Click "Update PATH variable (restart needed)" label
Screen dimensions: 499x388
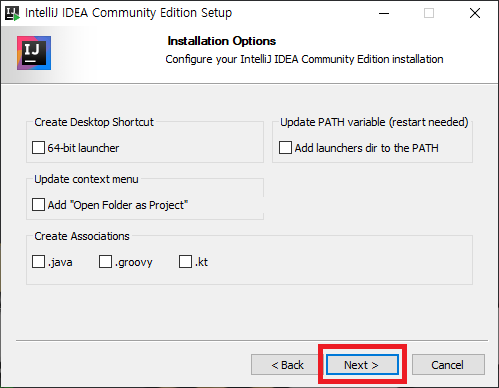coord(374,122)
